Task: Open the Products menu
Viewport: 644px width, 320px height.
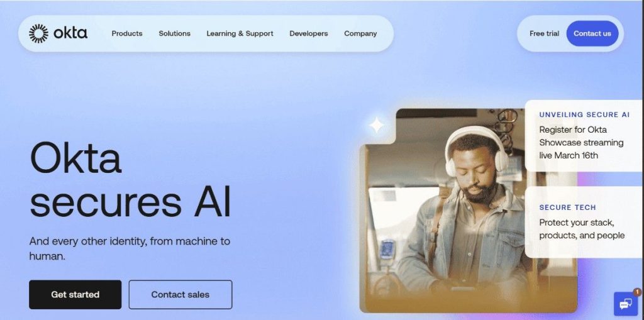Action: pos(127,34)
